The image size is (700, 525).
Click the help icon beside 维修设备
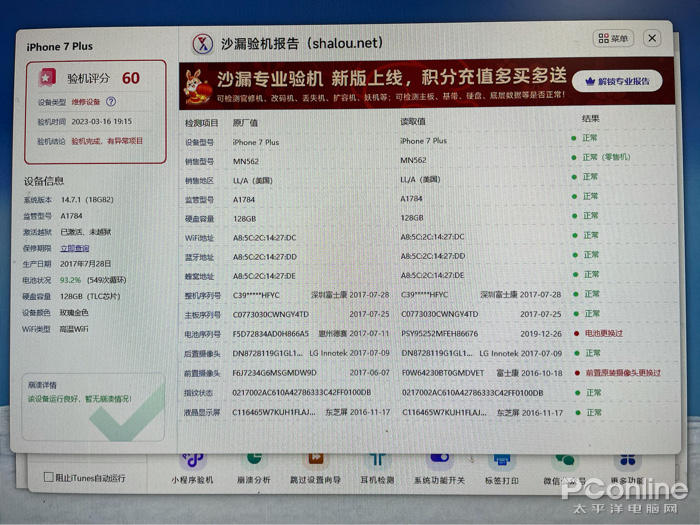click(111, 102)
